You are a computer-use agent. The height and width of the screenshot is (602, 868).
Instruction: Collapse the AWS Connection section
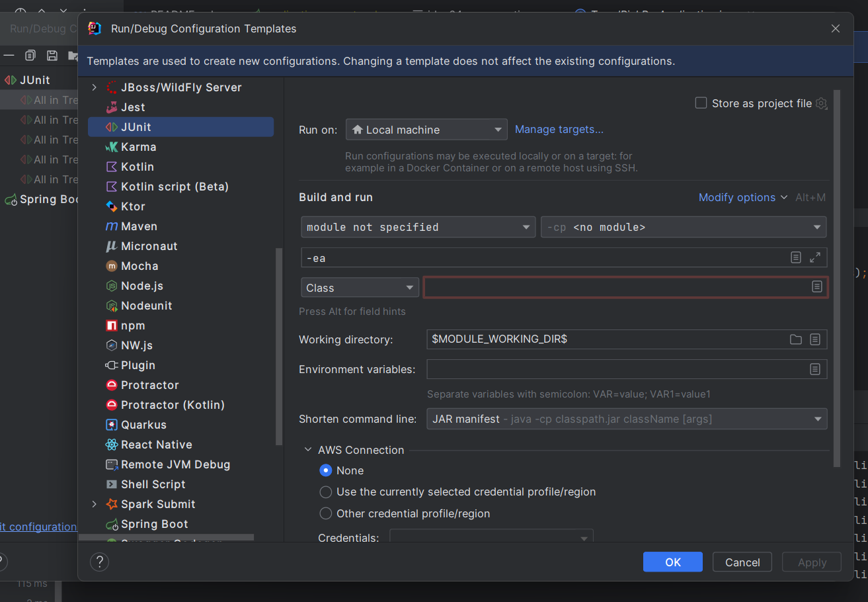(x=308, y=450)
